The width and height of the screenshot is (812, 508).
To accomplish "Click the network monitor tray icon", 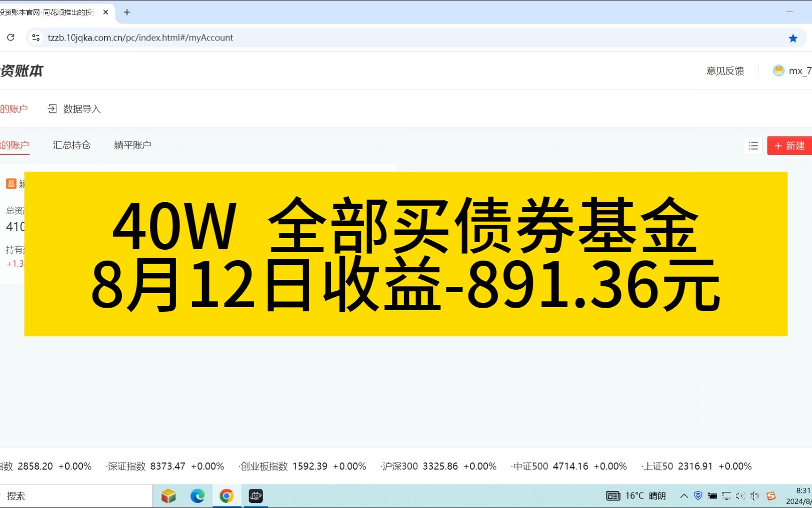I will coord(726,496).
